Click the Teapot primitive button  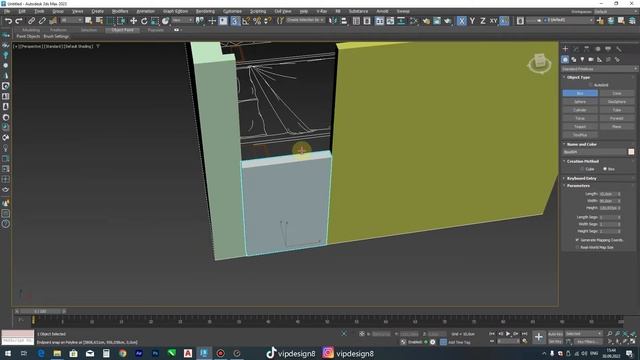580,127
